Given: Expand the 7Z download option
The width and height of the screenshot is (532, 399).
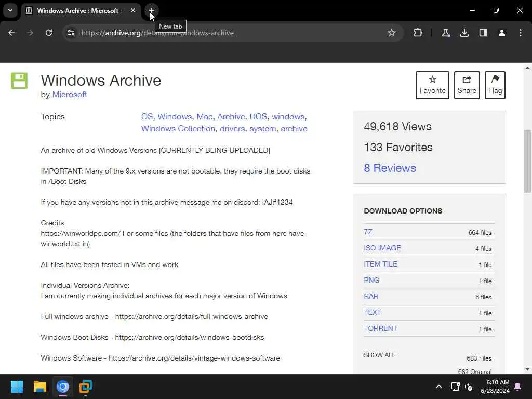Looking at the screenshot, I should point(368,232).
